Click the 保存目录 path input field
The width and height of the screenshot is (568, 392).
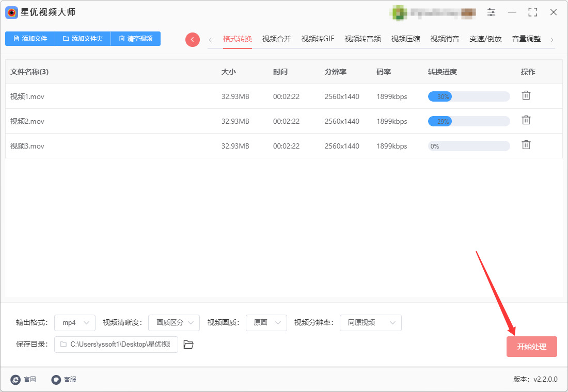click(116, 345)
